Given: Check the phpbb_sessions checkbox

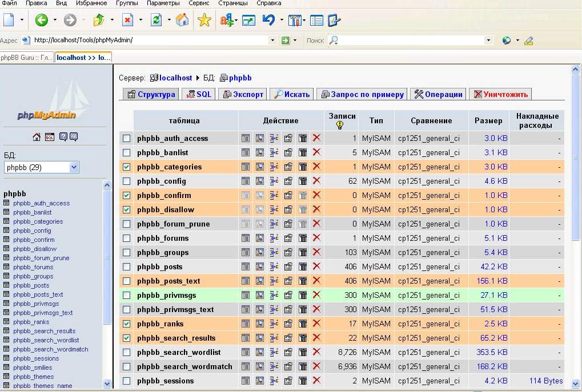Looking at the screenshot, I should click(x=127, y=381).
